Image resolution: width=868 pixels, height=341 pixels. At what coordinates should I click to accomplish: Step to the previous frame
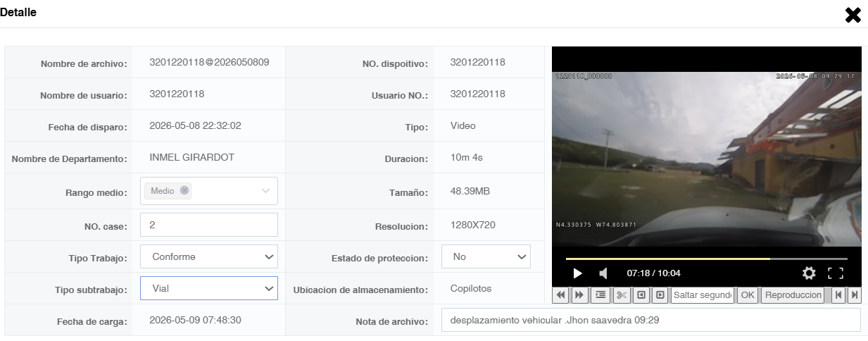click(642, 295)
